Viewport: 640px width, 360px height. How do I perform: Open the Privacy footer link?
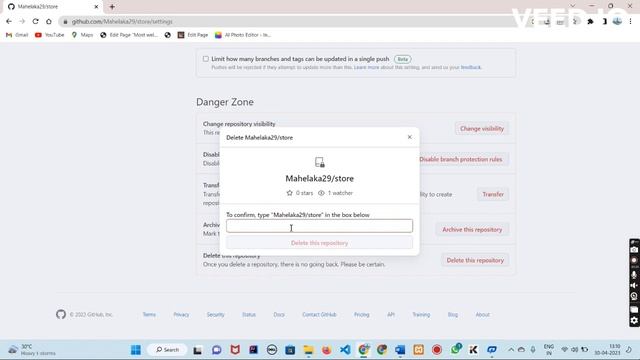point(181,315)
